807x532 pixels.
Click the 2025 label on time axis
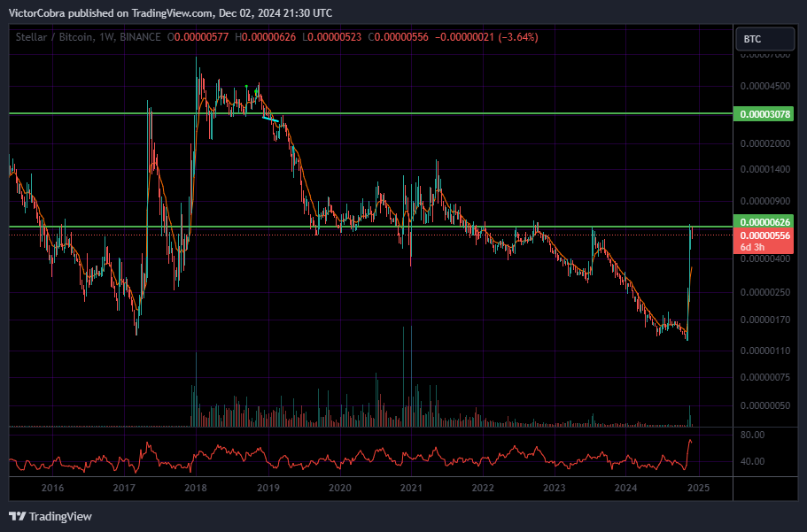tap(698, 488)
